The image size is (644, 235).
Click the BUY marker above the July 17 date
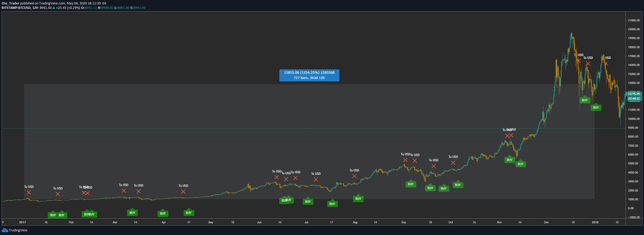pos(332,203)
